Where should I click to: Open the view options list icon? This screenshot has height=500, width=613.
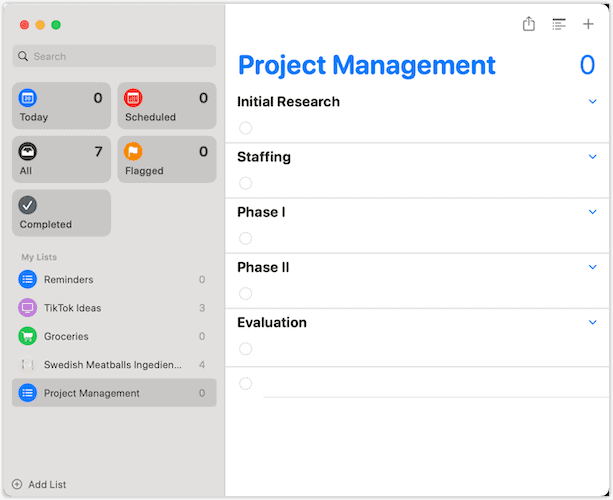point(559,24)
